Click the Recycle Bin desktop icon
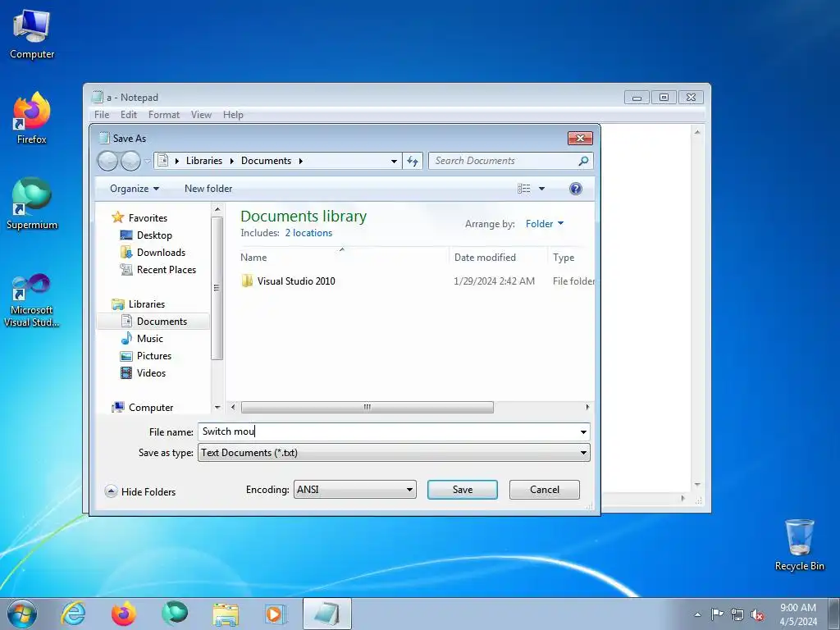The image size is (840, 630). click(799, 546)
